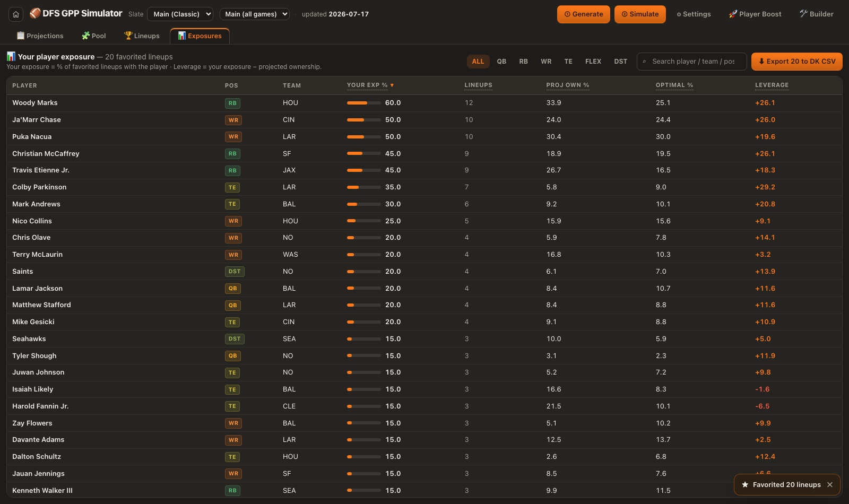Click RB badge for Woody Marks

click(x=232, y=103)
